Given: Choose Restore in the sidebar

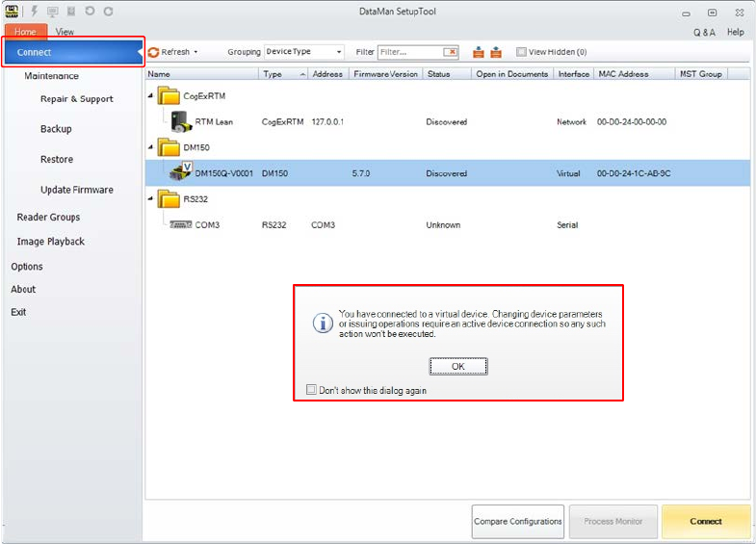Looking at the screenshot, I should pyautogui.click(x=57, y=159).
